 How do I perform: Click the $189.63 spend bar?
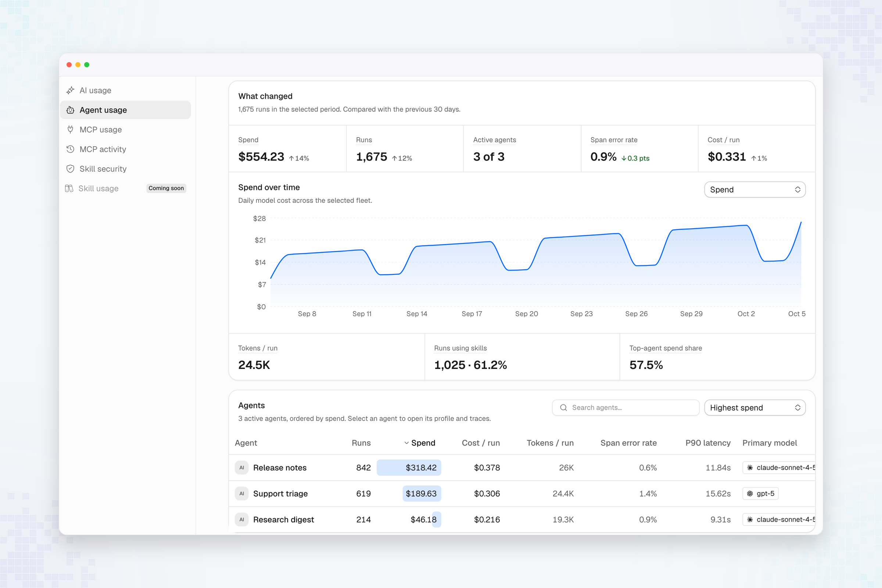pyautogui.click(x=422, y=494)
